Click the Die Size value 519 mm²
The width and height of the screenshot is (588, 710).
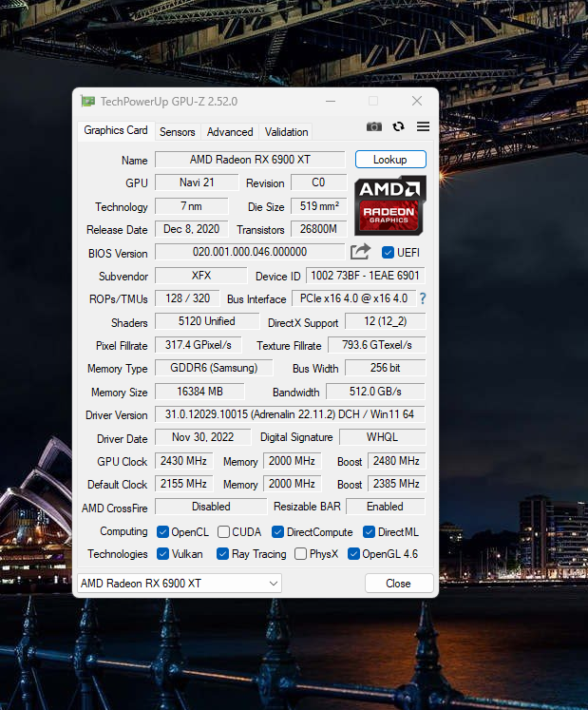318,206
